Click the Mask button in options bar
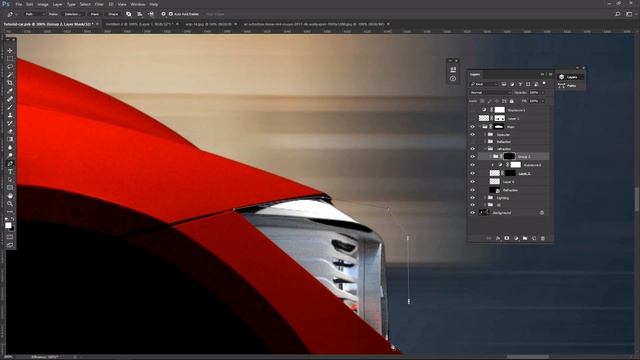This screenshot has height=360, width=640. coord(95,14)
